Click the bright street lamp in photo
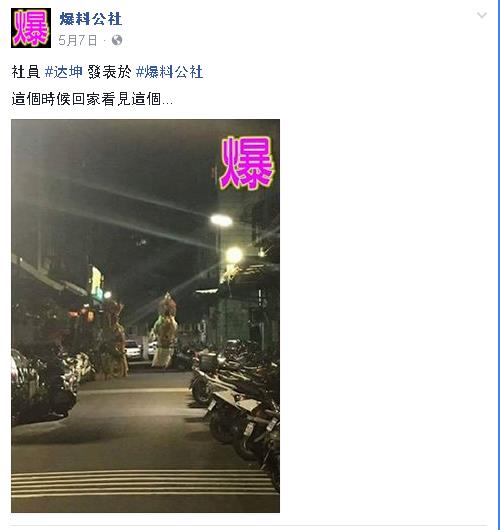Viewport: 500px width, 530px height. (221, 220)
